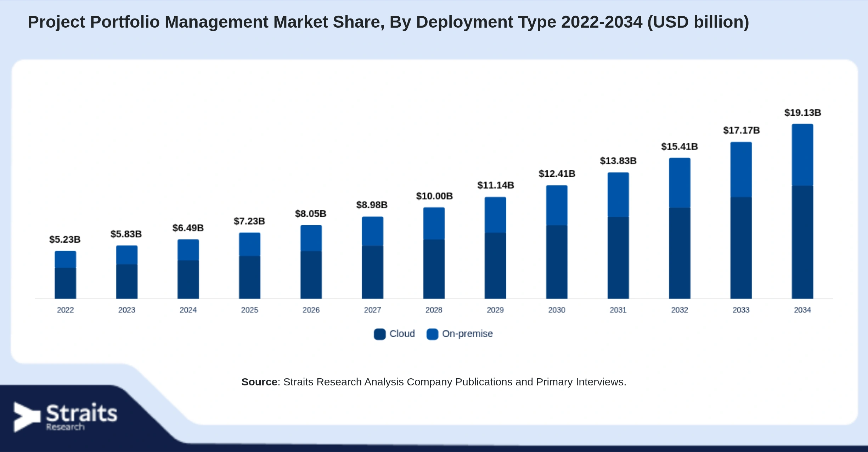This screenshot has width=868, height=452.
Task: Select the $11.14B value label
Action: pos(496,185)
